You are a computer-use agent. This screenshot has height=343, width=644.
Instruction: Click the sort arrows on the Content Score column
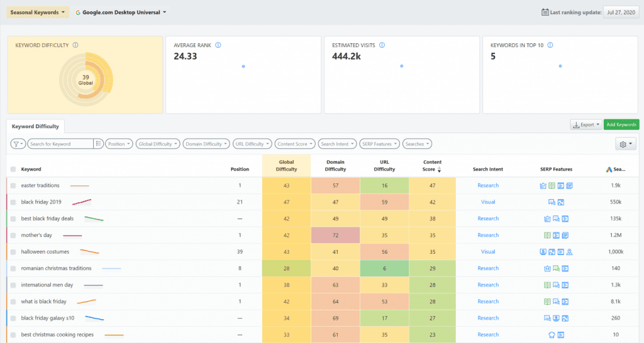(439, 170)
